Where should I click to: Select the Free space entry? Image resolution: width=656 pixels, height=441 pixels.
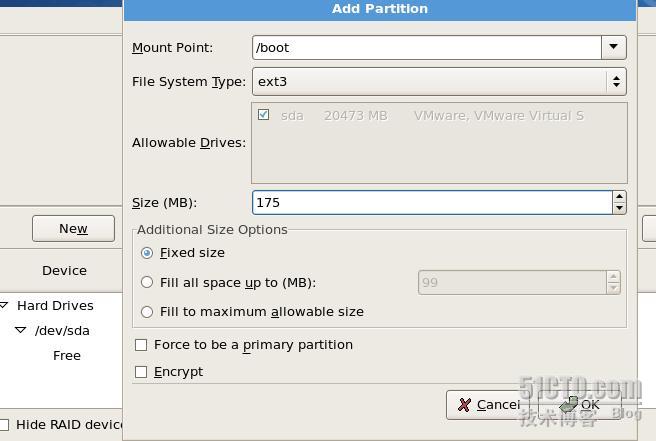click(67, 355)
